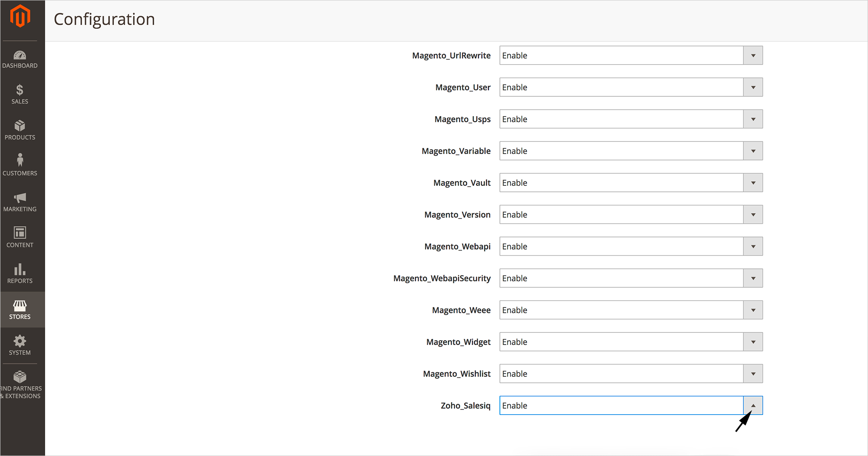Open the Sales dollar icon
The height and width of the screenshot is (456, 868).
coord(20,90)
